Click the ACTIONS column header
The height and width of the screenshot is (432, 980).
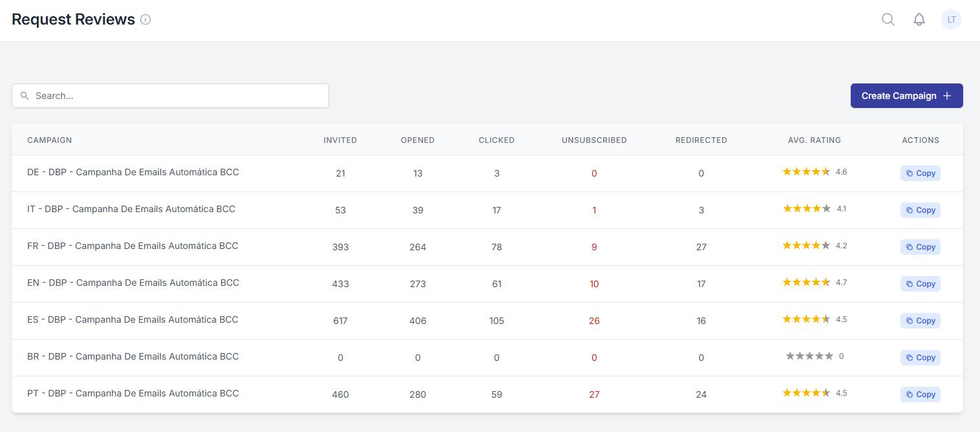pos(921,140)
